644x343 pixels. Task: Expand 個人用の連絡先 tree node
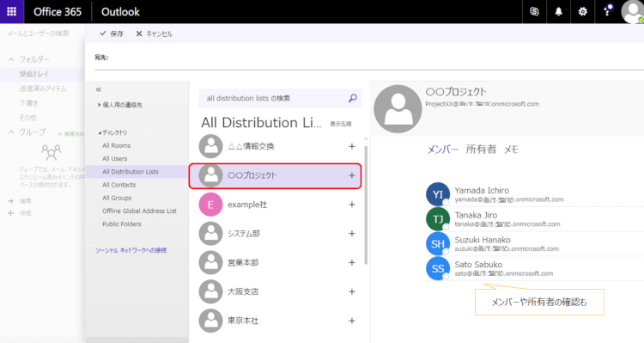click(99, 105)
